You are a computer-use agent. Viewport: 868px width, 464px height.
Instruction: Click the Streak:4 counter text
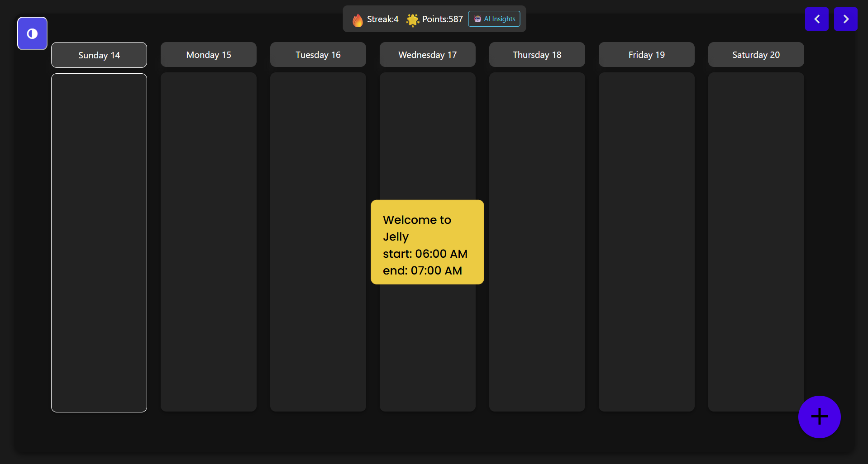click(382, 19)
